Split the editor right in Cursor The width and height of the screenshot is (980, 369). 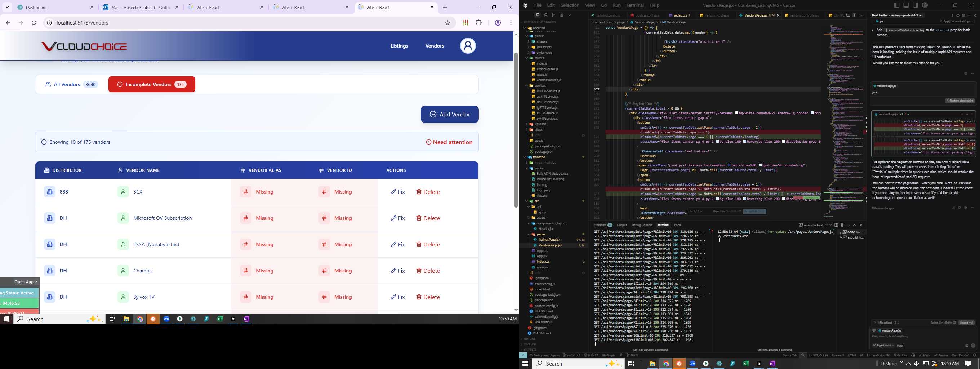(855, 15)
